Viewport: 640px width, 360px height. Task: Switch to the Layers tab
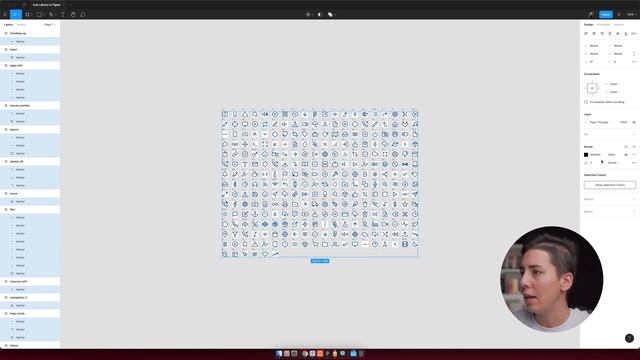tap(8, 24)
